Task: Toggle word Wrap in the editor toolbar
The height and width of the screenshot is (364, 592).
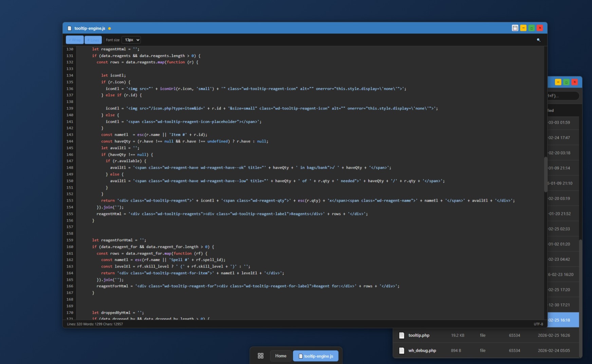Action: click(74, 40)
